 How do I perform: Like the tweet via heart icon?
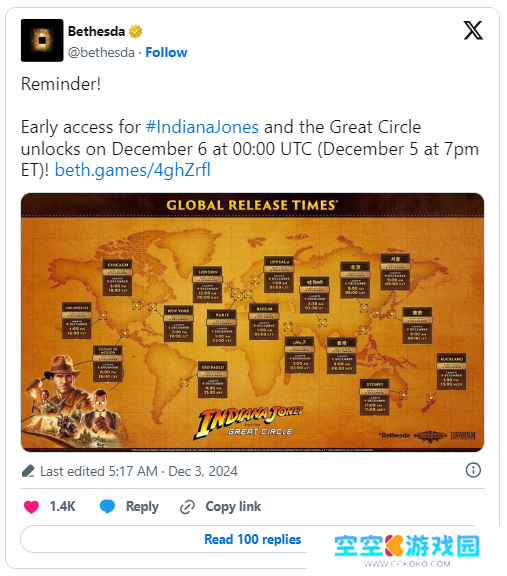coord(31,507)
